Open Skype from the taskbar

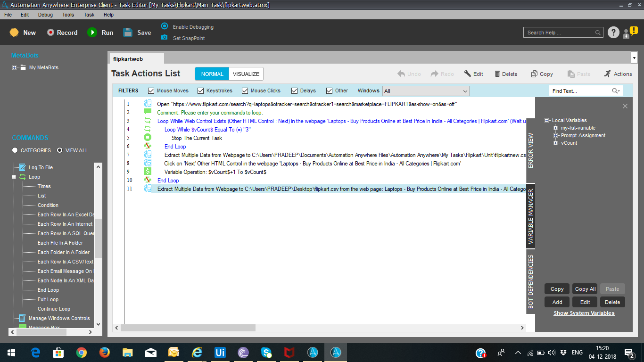coord(266,353)
